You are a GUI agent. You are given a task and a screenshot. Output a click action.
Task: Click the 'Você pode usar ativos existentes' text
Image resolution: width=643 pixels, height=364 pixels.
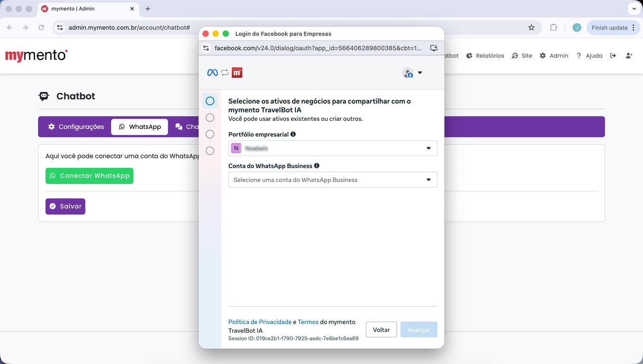pos(296,118)
